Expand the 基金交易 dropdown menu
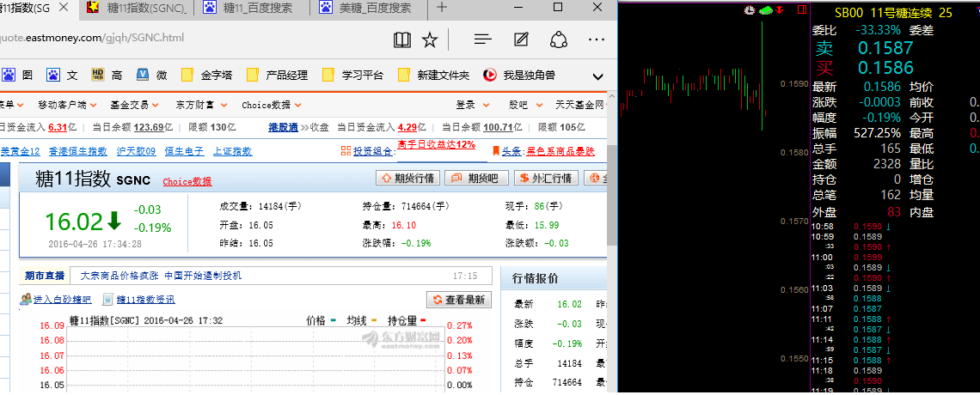 click(x=135, y=105)
